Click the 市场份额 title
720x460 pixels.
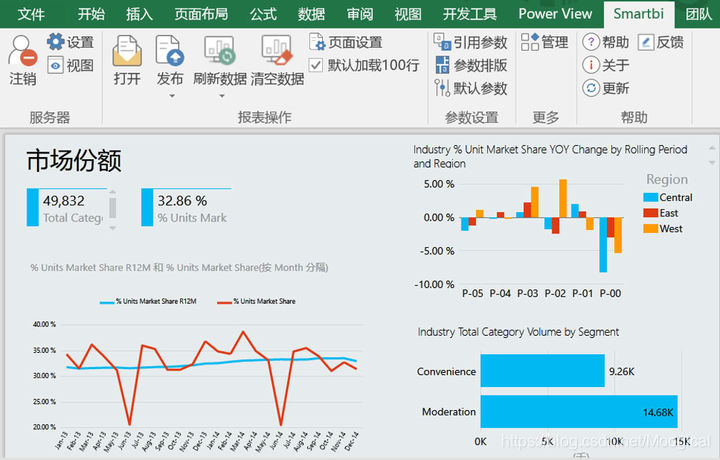(74, 161)
